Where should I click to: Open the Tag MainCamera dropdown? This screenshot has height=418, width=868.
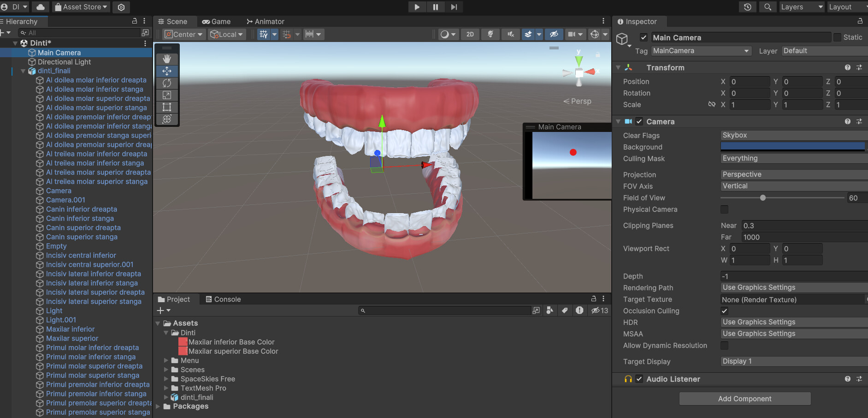coord(701,51)
